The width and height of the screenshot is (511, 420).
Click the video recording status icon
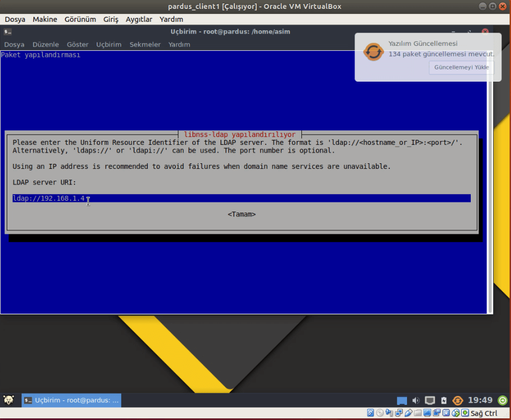pos(437,413)
